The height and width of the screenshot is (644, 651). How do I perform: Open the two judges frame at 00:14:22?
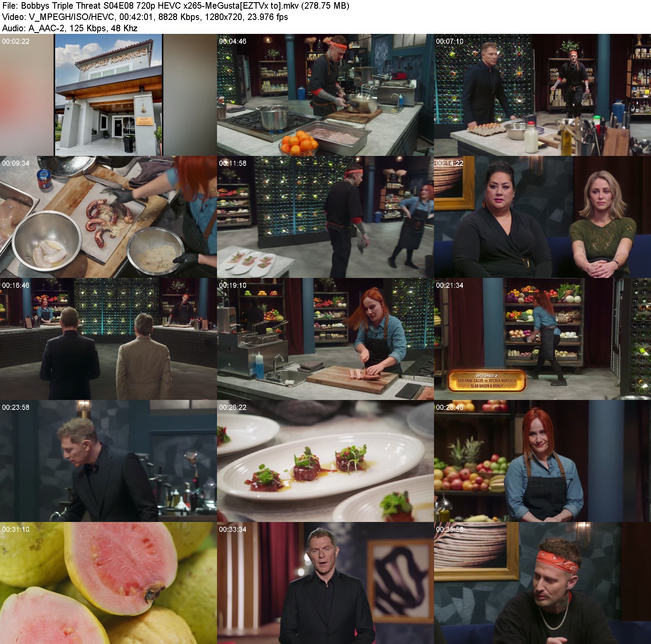542,217
